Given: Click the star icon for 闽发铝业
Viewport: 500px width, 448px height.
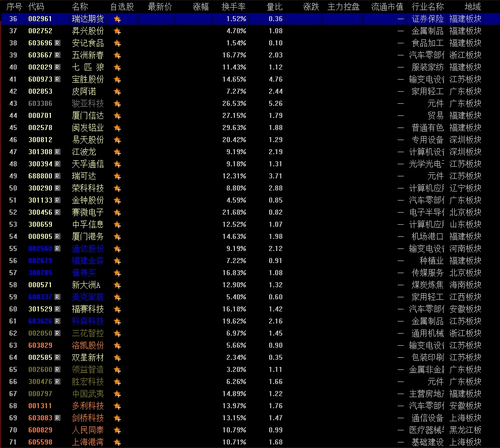Looking at the screenshot, I should (x=117, y=128).
